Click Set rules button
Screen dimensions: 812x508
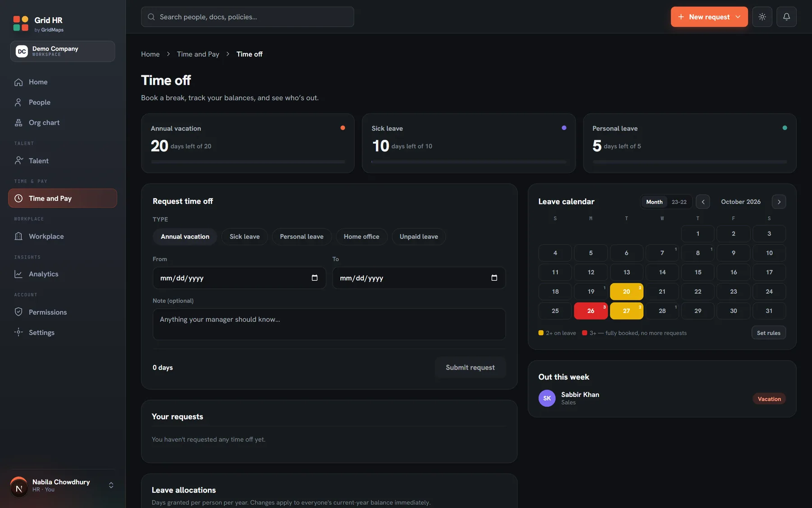(x=769, y=333)
